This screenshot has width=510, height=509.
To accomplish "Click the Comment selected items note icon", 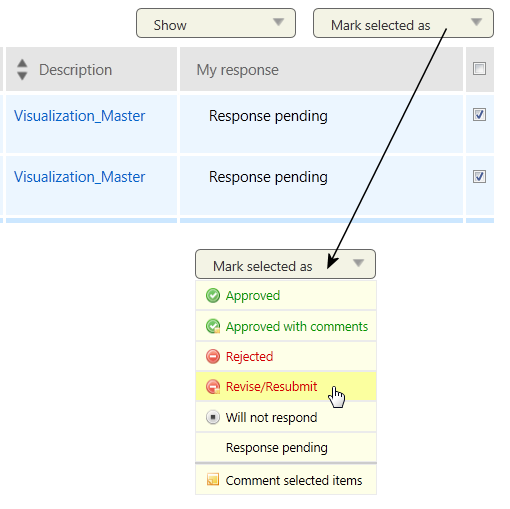I will click(x=213, y=479).
